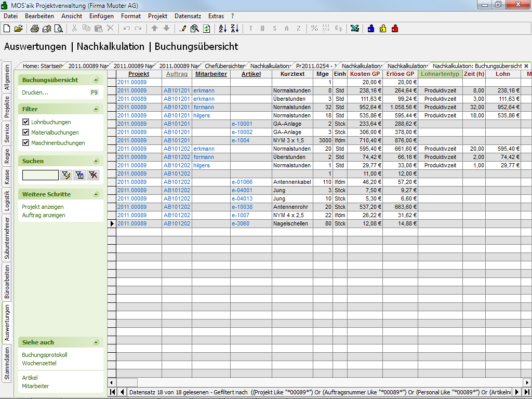Select the Projekte vertical side tab

(7, 107)
